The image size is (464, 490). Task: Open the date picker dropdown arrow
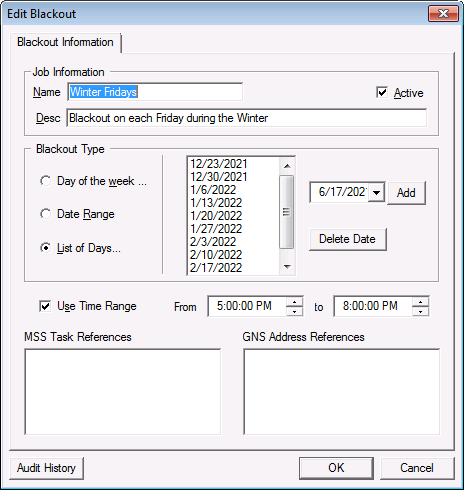(376, 193)
